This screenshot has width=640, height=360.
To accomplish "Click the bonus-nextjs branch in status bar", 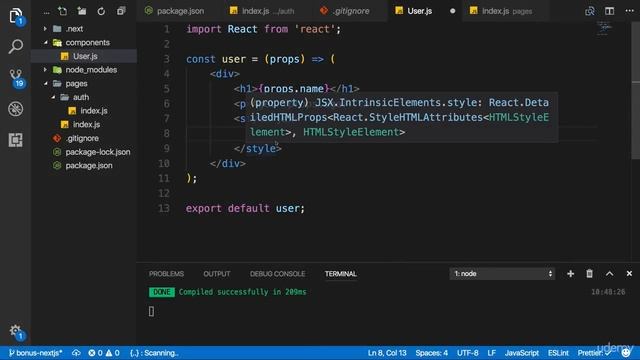I will pos(36,353).
